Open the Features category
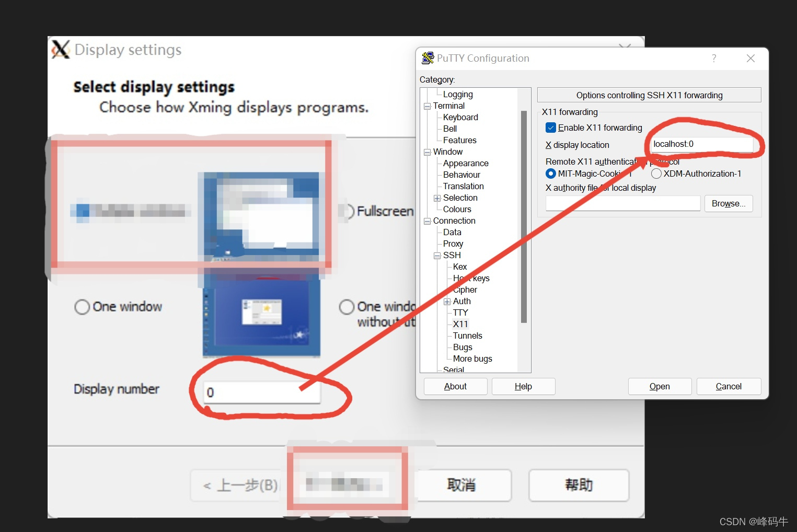797x532 pixels. pos(460,141)
